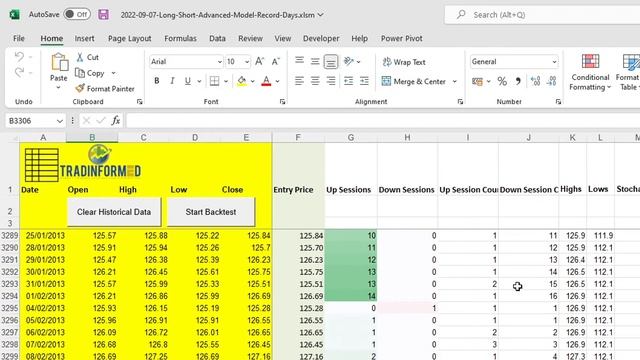Toggle Wrap Text
This screenshot has height=360, width=640.
404,62
